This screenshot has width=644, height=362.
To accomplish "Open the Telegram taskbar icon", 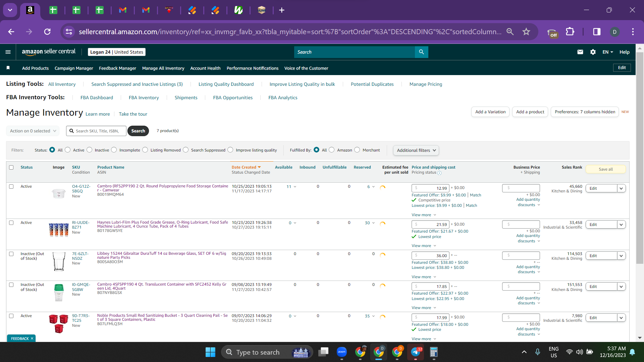I will 416,352.
